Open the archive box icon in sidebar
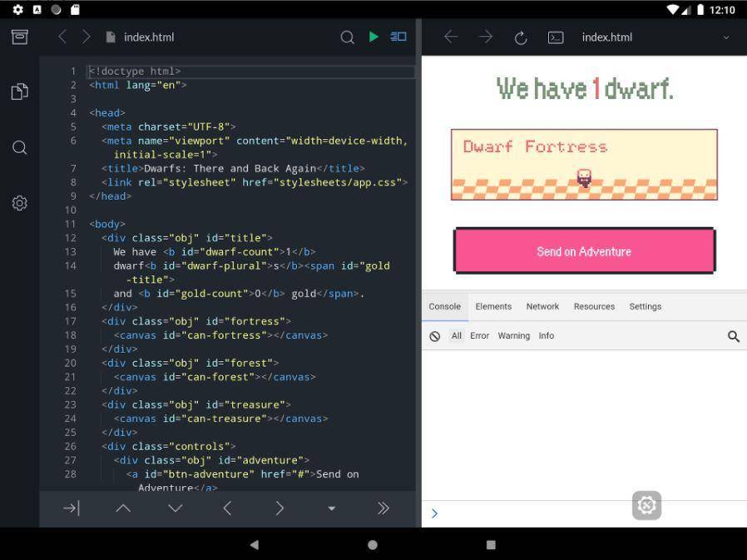747x560 pixels. (x=19, y=37)
